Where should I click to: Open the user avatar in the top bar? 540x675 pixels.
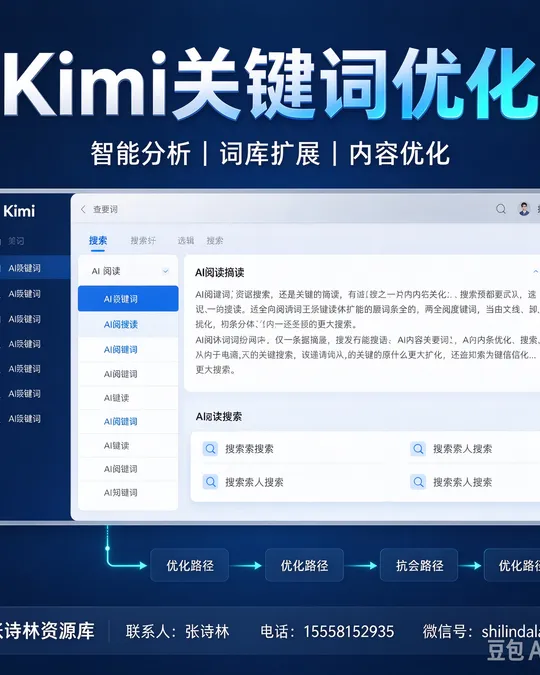[x=524, y=209]
